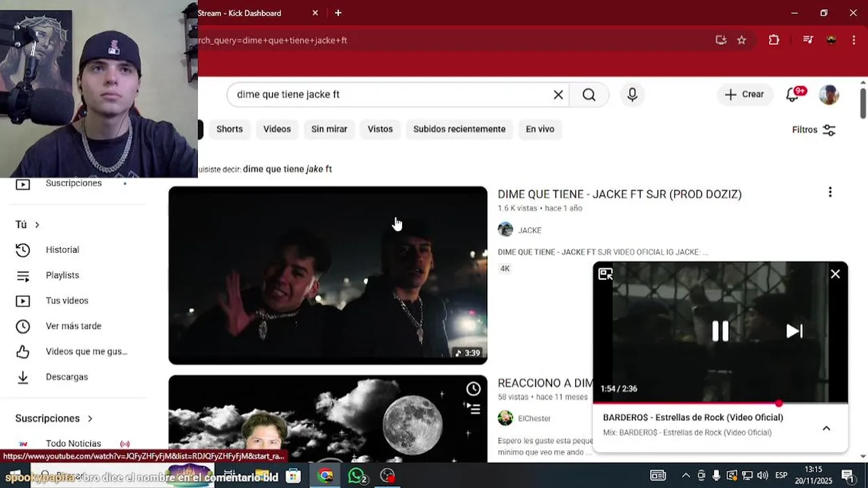Image resolution: width=868 pixels, height=488 pixels.
Task: Select the En vivo filter chip
Action: pos(540,129)
